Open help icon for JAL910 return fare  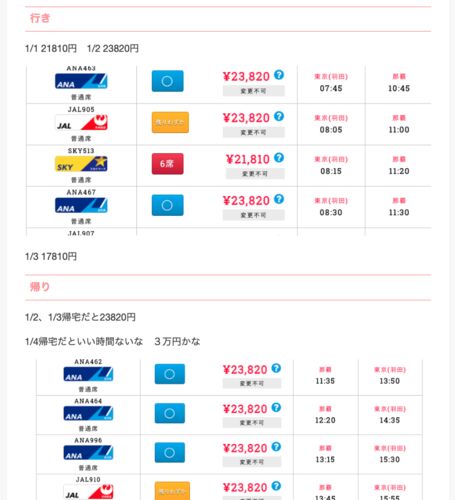pos(276,486)
